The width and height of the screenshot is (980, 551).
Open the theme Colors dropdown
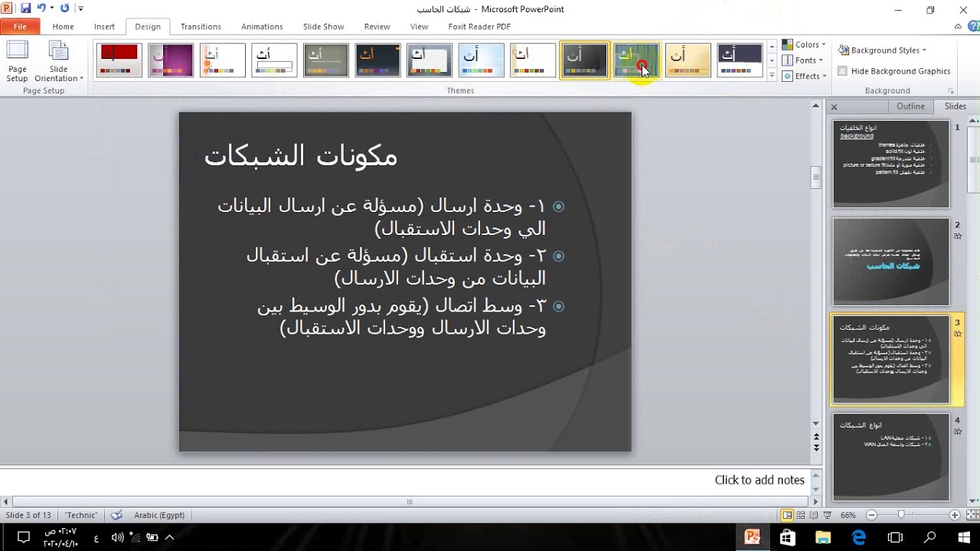pyautogui.click(x=803, y=44)
